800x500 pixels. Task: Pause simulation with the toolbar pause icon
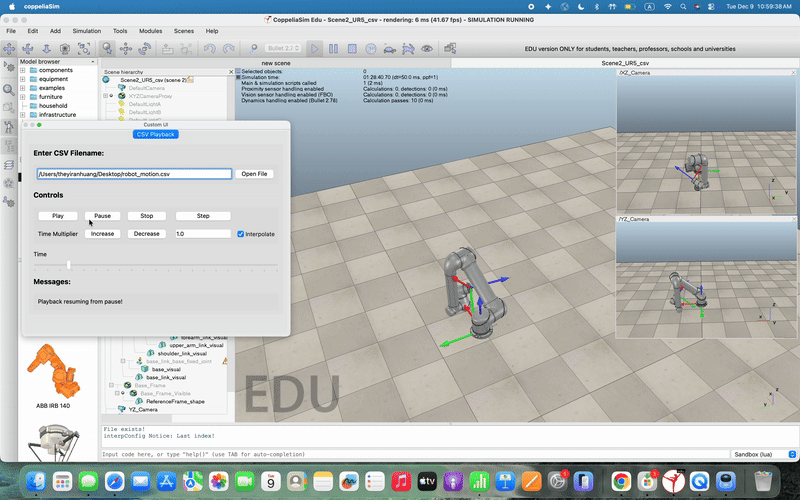click(333, 48)
